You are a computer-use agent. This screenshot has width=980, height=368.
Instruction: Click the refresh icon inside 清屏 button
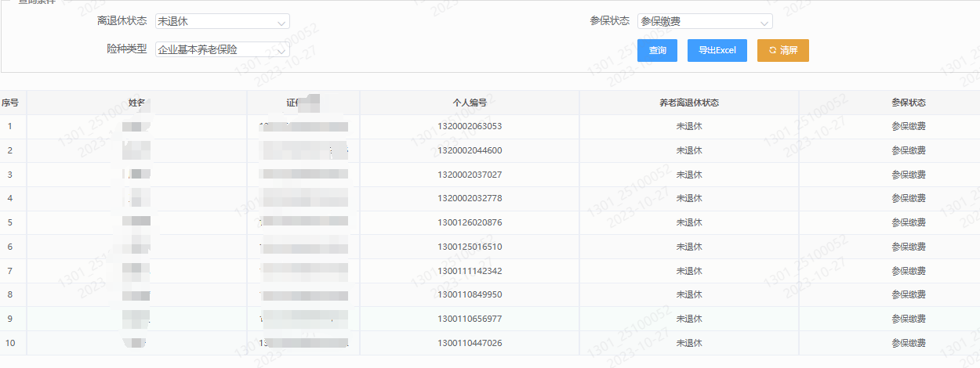tap(773, 50)
